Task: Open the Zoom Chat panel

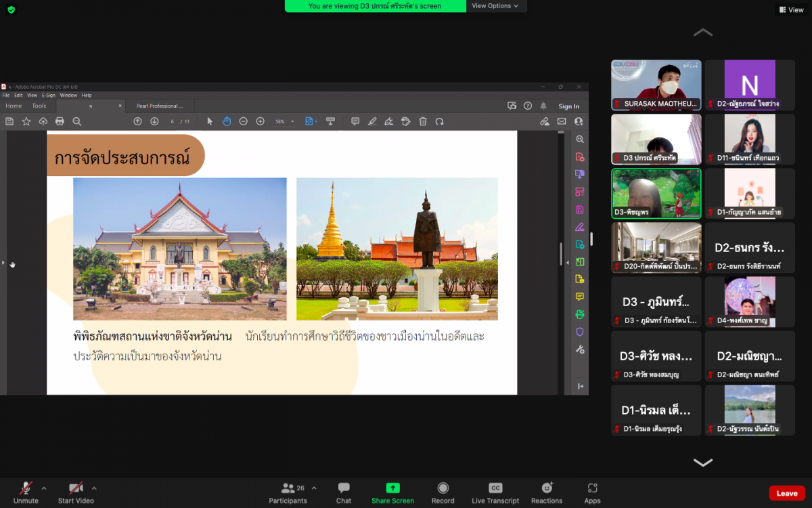Action: point(344,492)
